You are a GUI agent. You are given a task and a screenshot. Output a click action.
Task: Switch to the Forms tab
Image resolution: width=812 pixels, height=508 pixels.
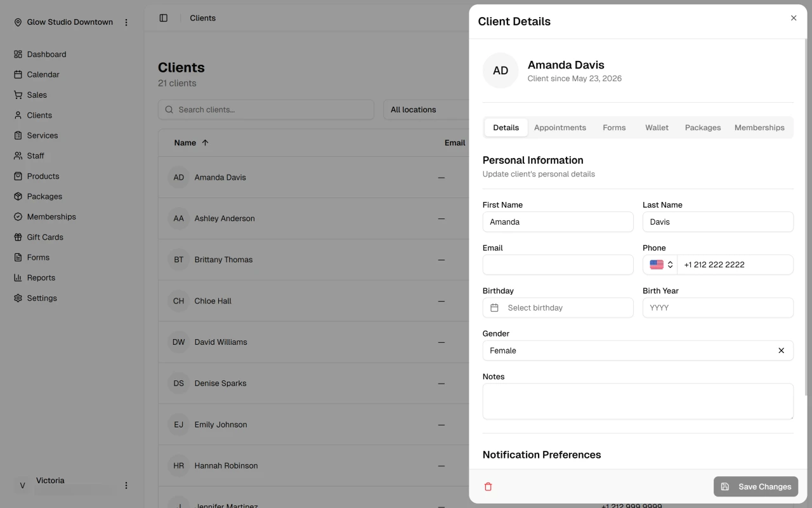614,128
